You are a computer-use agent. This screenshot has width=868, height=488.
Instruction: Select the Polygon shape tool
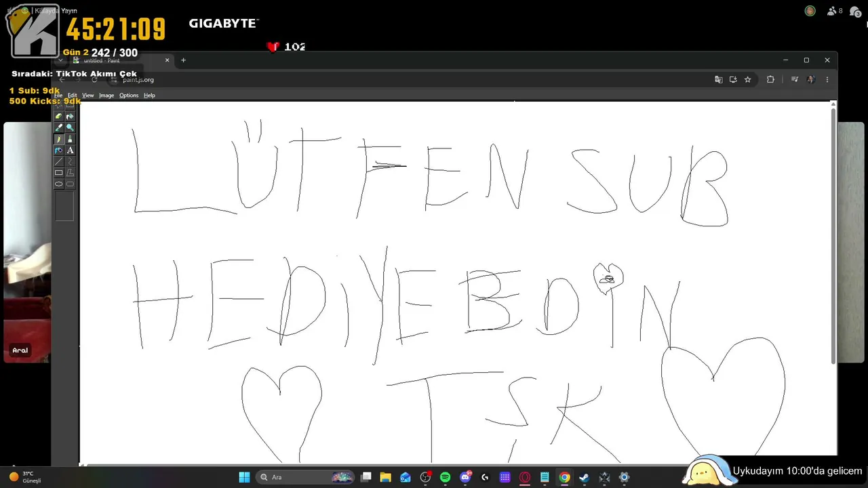70,173
